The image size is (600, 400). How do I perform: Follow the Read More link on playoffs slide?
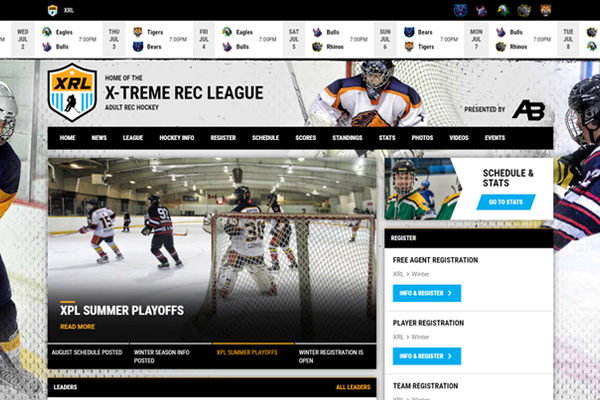coord(77,326)
